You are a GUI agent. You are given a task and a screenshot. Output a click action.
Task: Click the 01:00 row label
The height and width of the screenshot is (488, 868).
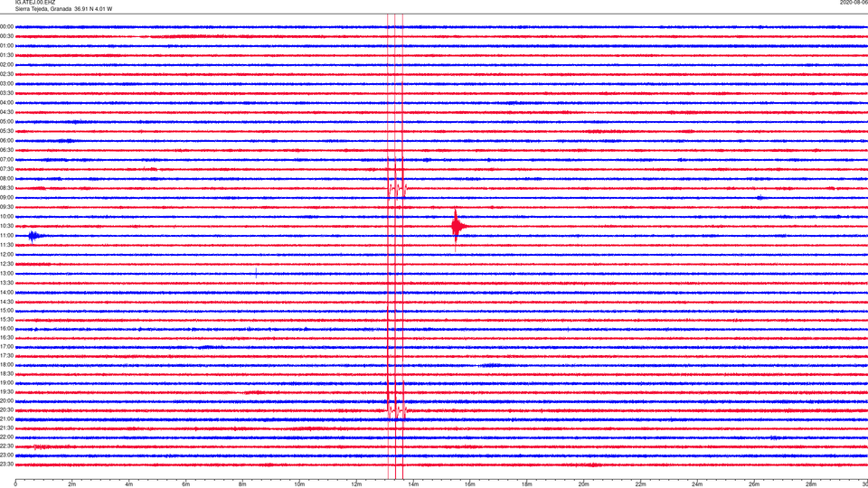coord(6,46)
